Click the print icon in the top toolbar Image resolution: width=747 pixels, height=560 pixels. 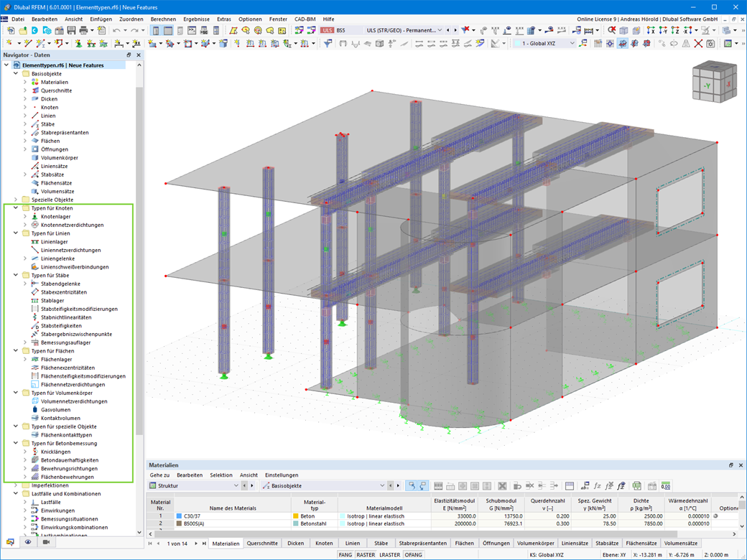pos(83,30)
